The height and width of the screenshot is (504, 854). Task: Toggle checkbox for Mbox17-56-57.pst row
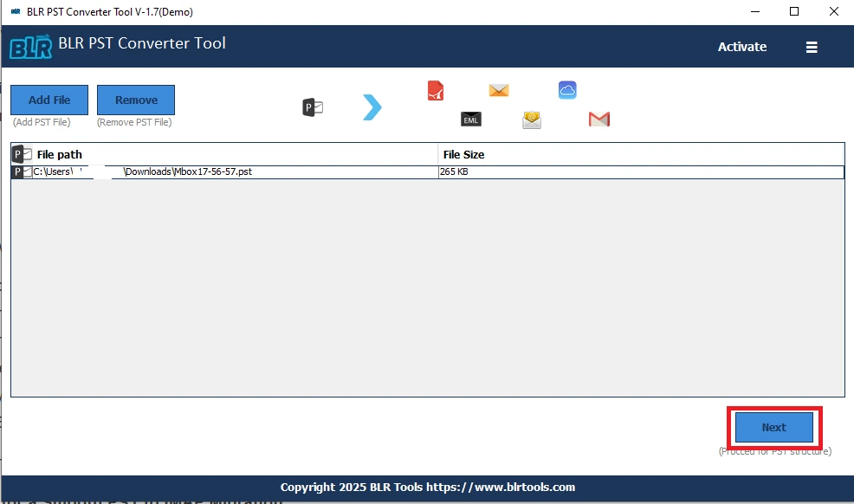tap(27, 172)
